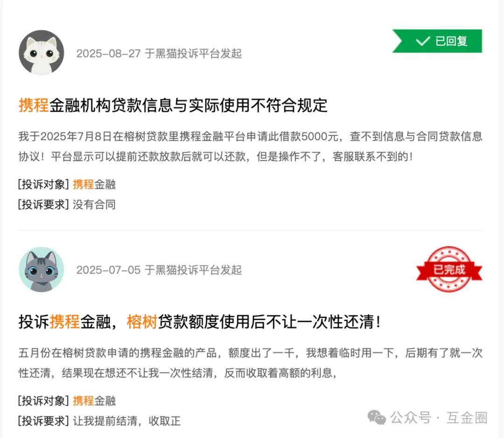Click the orange 榕树 keyword in second title
The image size is (504, 438).
(x=142, y=322)
